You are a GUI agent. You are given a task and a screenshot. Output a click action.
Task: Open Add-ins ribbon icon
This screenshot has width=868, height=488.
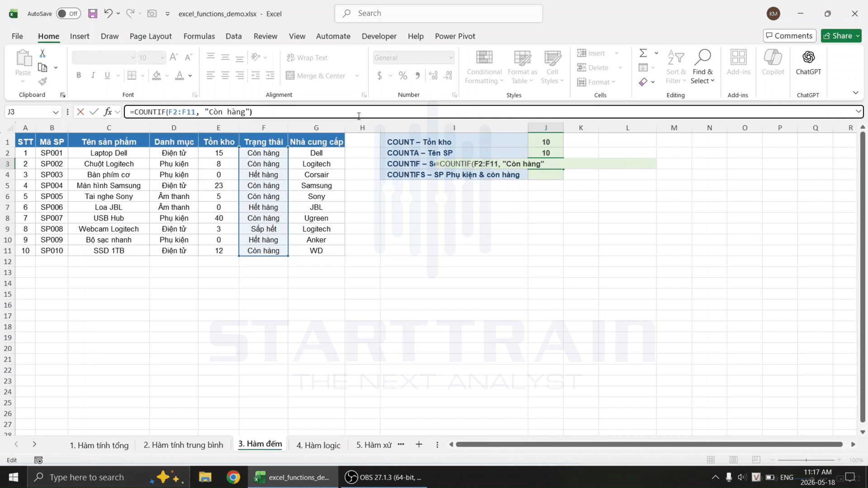738,62
